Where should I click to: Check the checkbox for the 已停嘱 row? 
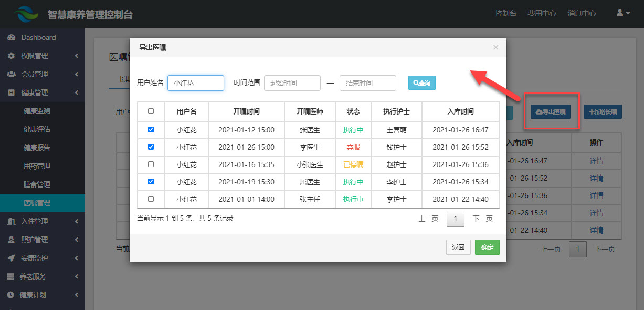pos(151,164)
